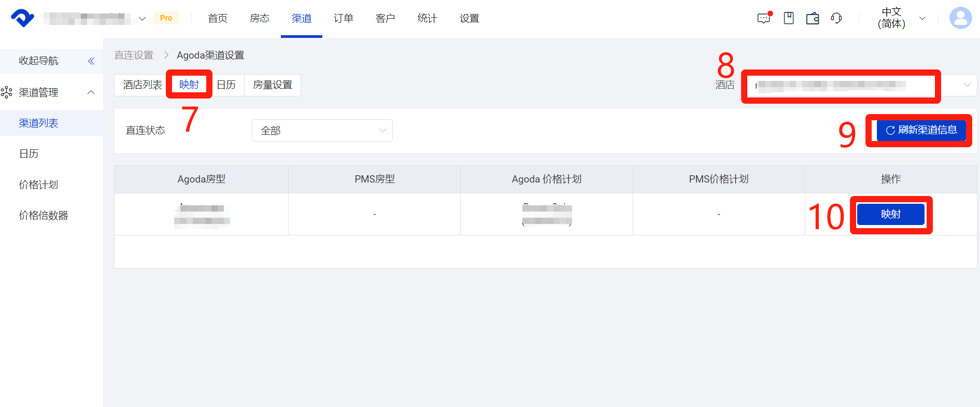Click the blue 映射 button in row
980x407 pixels.
pos(891,214)
